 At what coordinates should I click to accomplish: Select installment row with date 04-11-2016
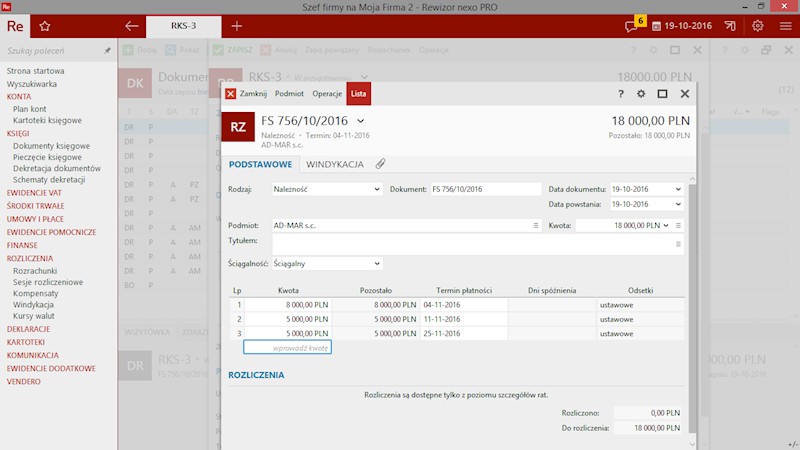tap(457, 305)
